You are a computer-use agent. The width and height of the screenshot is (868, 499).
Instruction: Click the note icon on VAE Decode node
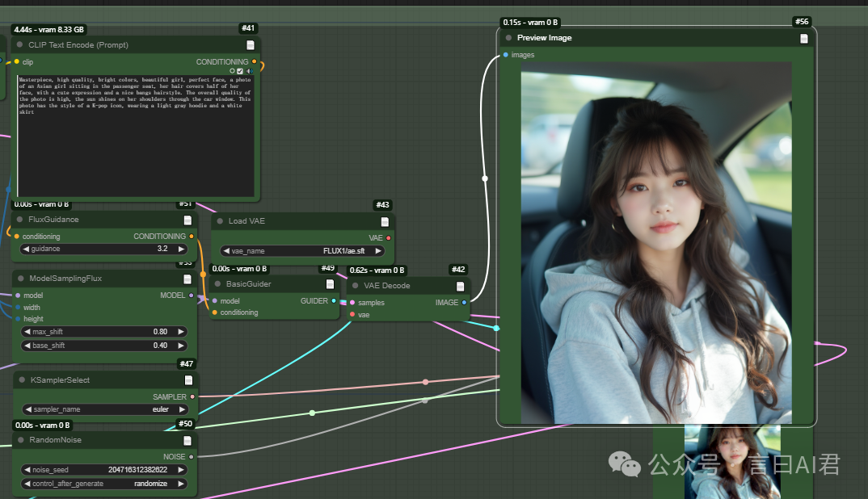[460, 286]
